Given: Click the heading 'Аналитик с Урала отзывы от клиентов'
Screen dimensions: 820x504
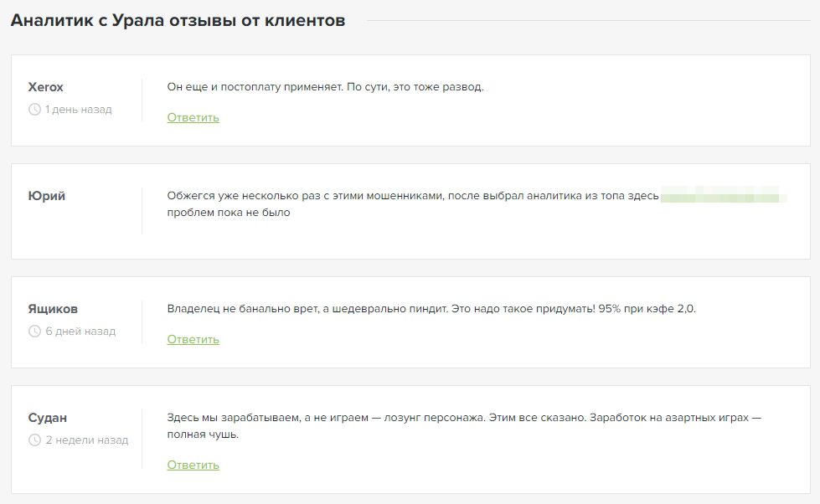Looking at the screenshot, I should point(178,20).
